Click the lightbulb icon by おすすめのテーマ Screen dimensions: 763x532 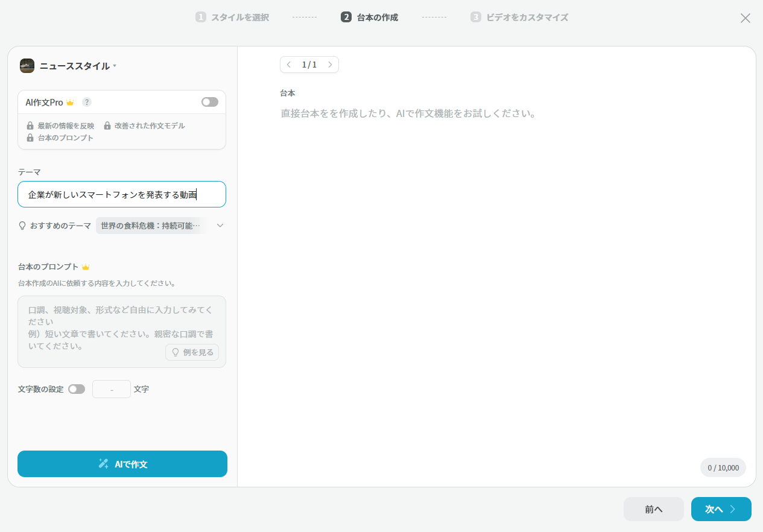(23, 226)
